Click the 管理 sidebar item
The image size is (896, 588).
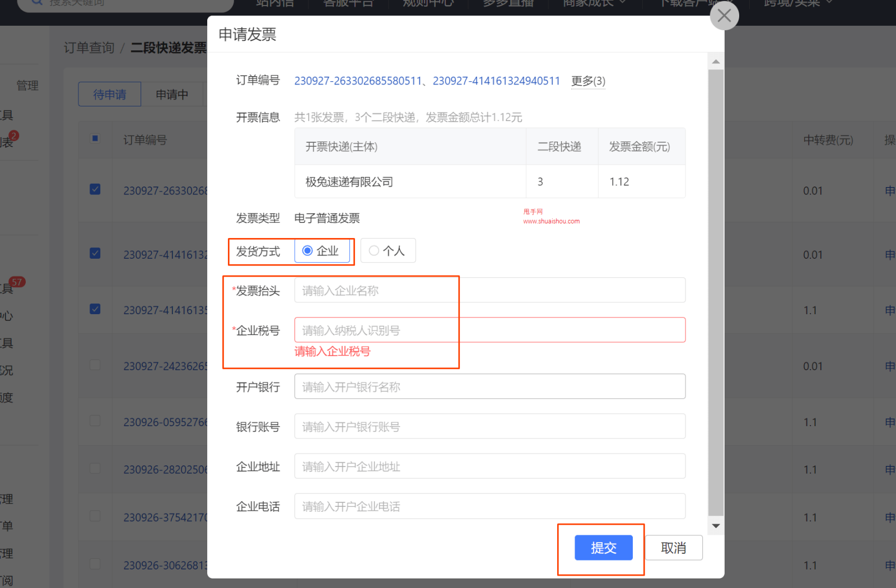[27, 85]
